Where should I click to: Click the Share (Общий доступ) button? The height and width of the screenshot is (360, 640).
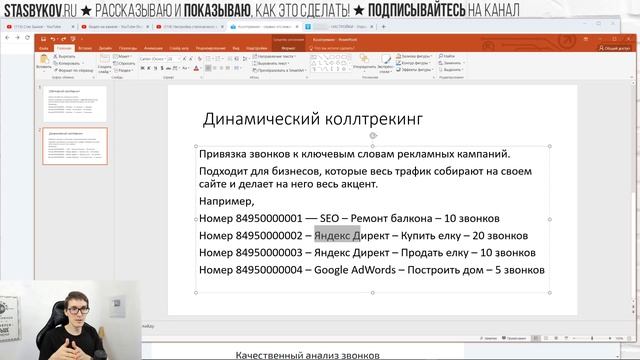(x=615, y=48)
